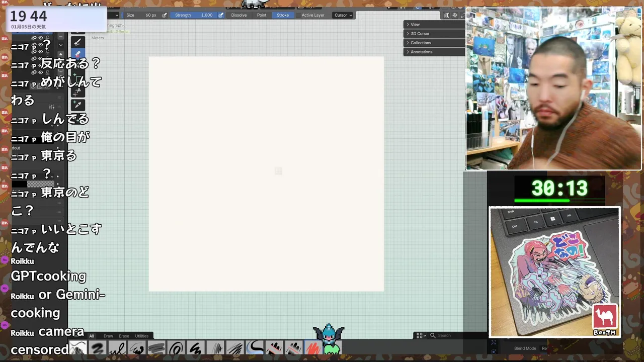Switch to the Draw brushes tab

tap(108, 336)
